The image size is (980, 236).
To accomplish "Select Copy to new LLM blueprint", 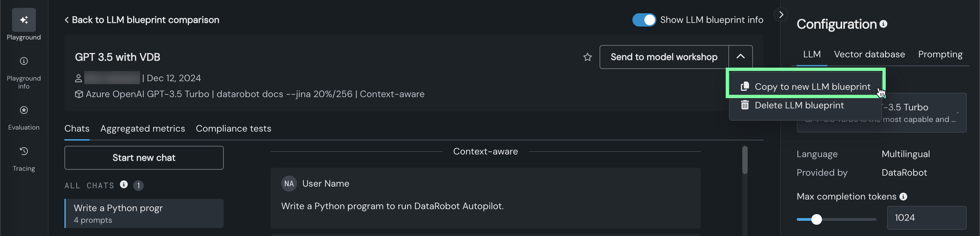I will pyautogui.click(x=812, y=87).
